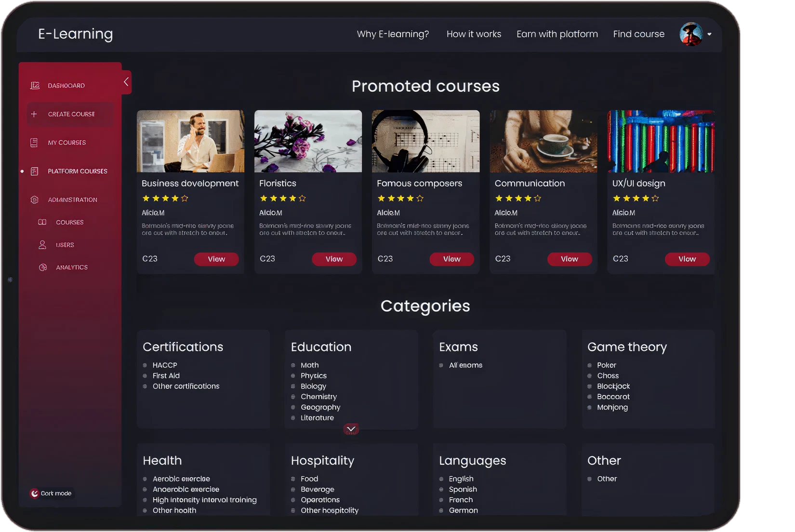The height and width of the screenshot is (532, 795).
Task: Toggle dark mode at sidebar bottom
Action: pyautogui.click(x=51, y=493)
